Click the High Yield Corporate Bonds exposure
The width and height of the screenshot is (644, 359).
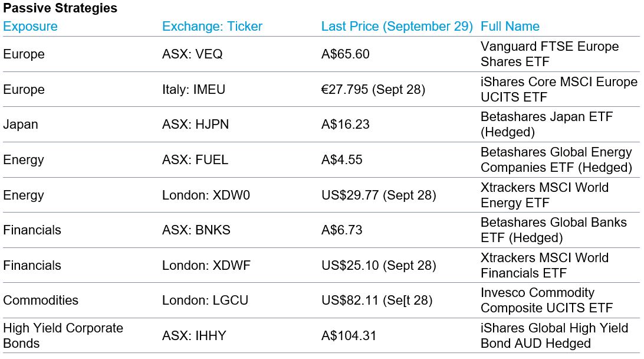click(x=63, y=336)
